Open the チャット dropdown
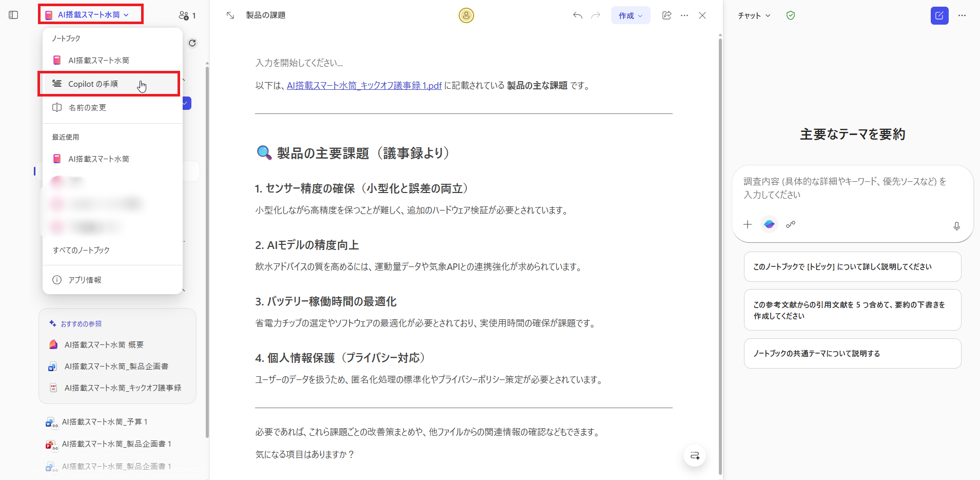 [753, 15]
